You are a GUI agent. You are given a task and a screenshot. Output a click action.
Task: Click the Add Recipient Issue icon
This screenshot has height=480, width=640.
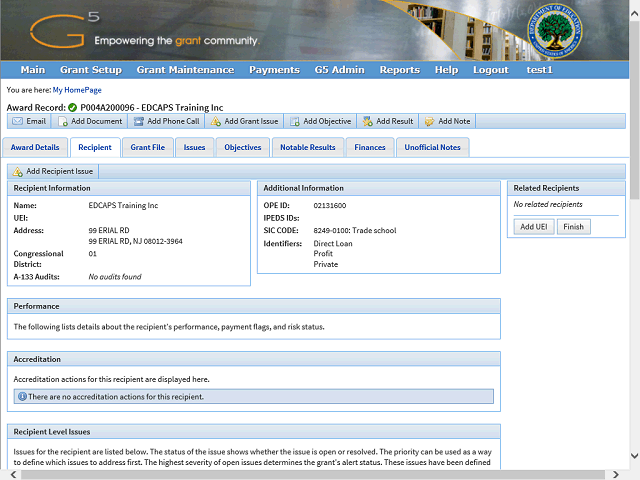coord(18,171)
